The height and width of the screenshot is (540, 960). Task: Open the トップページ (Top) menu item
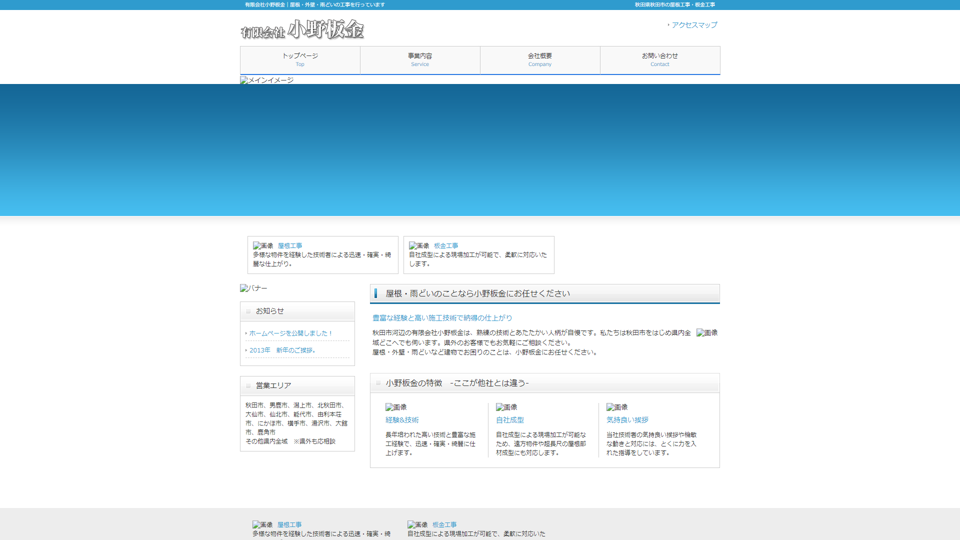tap(300, 60)
